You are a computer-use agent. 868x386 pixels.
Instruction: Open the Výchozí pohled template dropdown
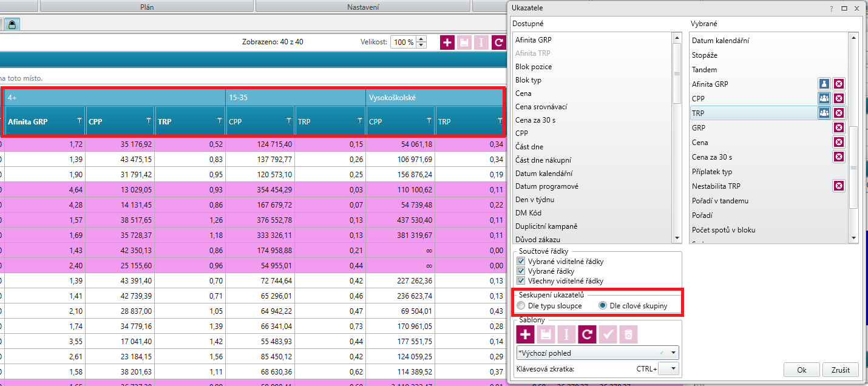pyautogui.click(x=597, y=353)
